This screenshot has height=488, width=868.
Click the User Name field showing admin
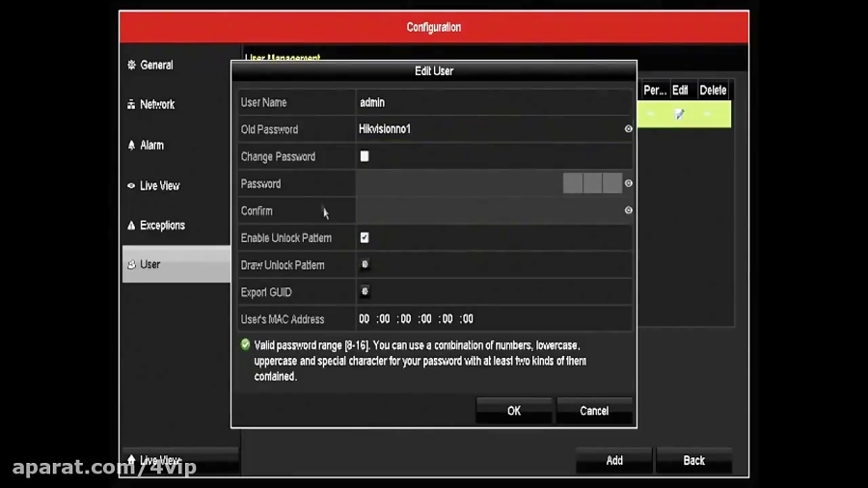pyautogui.click(x=493, y=102)
